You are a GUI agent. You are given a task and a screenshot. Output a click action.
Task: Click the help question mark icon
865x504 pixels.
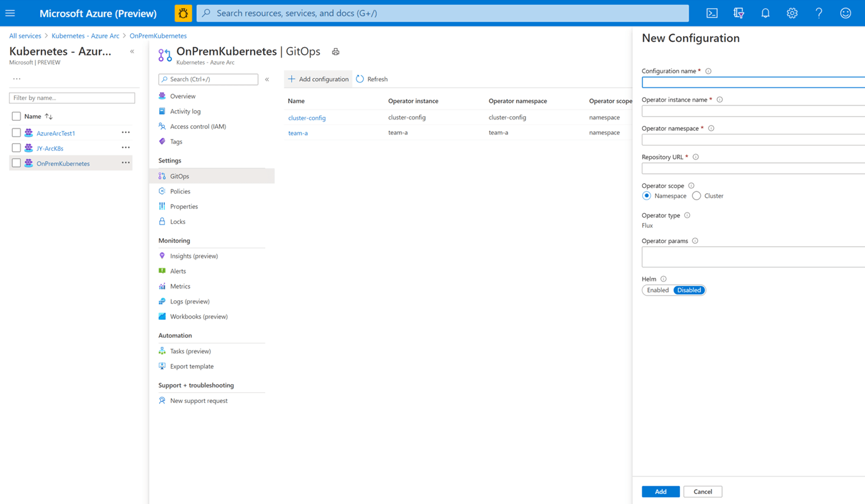coord(818,13)
